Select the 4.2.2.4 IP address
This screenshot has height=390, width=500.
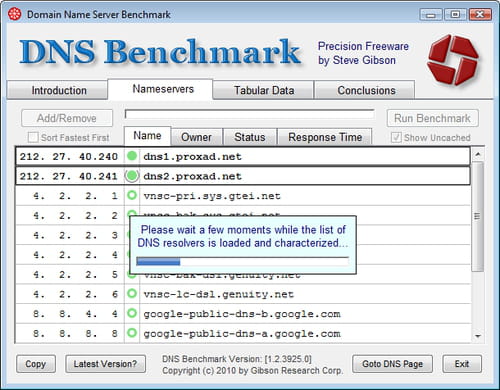[75, 255]
